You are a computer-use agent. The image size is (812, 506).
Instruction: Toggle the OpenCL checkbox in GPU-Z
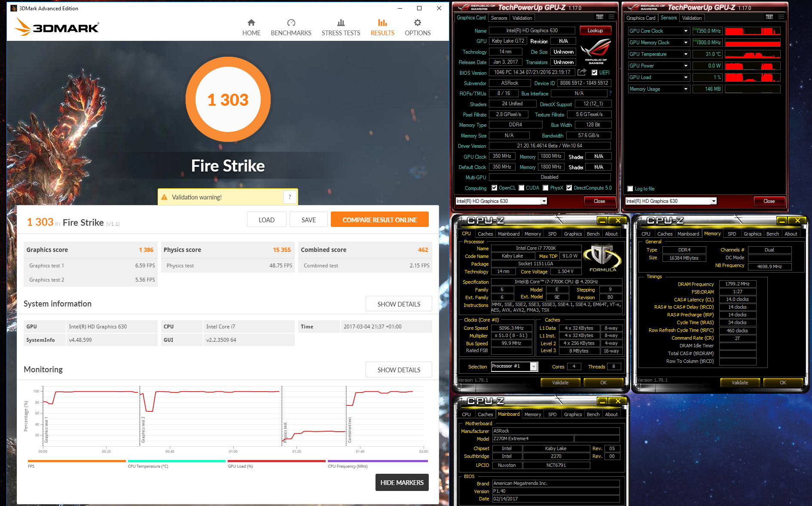(495, 188)
